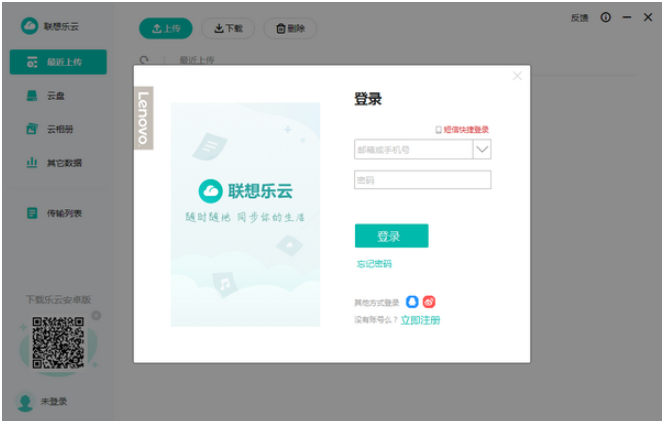Expand the account history dropdown arrow
The width and height of the screenshot is (663, 421).
point(482,149)
